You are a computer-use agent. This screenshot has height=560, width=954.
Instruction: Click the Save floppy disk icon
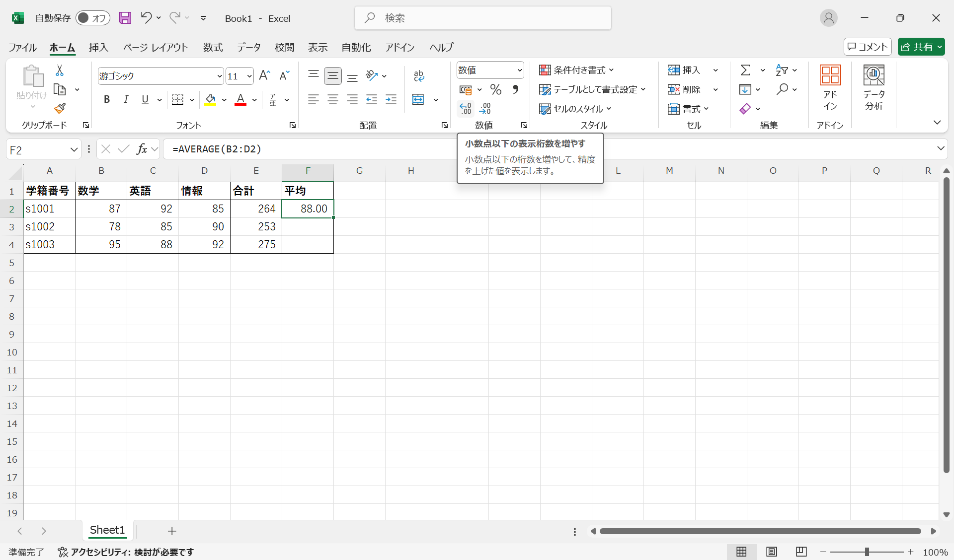(125, 18)
